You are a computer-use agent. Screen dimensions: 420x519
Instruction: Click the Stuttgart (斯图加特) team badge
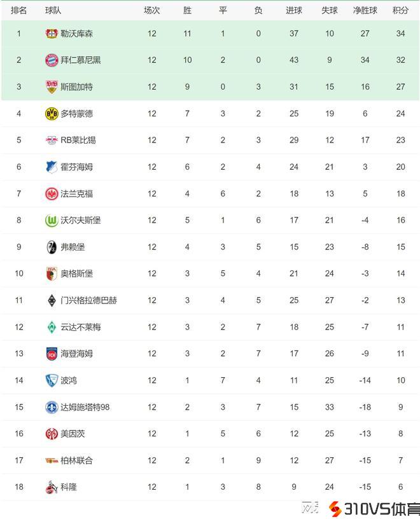click(52, 86)
